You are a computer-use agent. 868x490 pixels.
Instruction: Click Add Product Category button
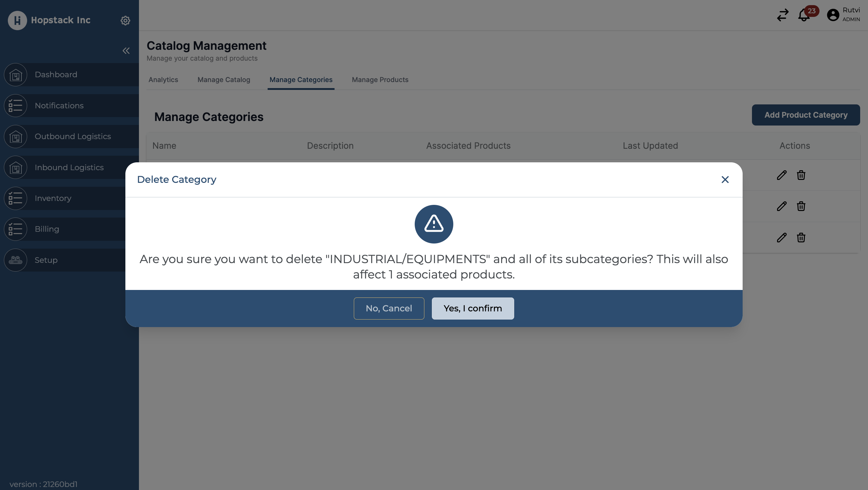click(805, 115)
